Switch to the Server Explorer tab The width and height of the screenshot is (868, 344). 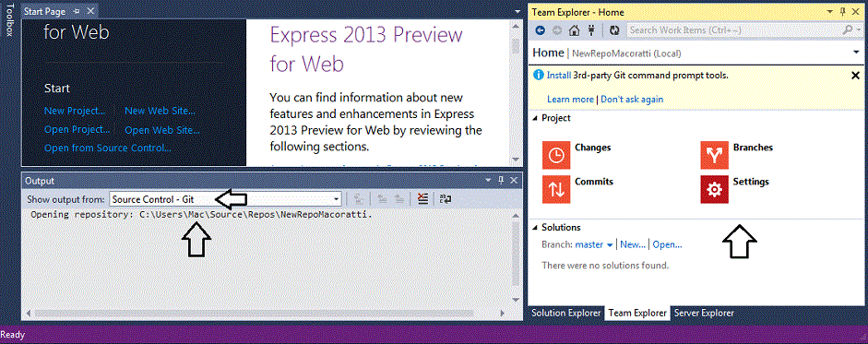pos(704,313)
